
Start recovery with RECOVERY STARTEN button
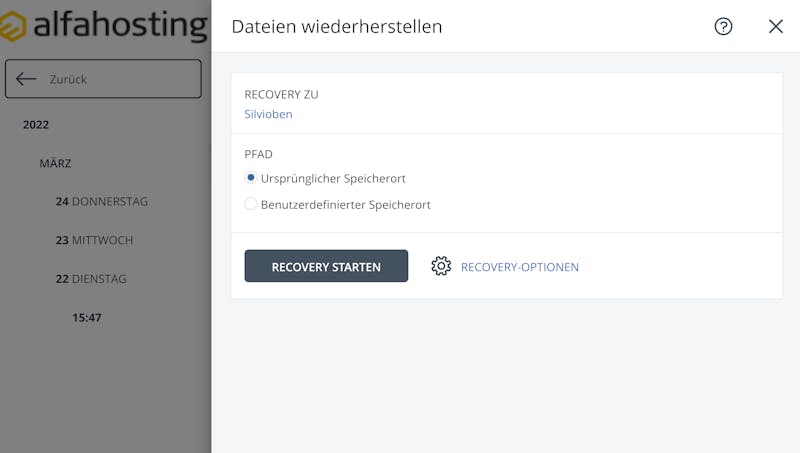pyautogui.click(x=326, y=266)
